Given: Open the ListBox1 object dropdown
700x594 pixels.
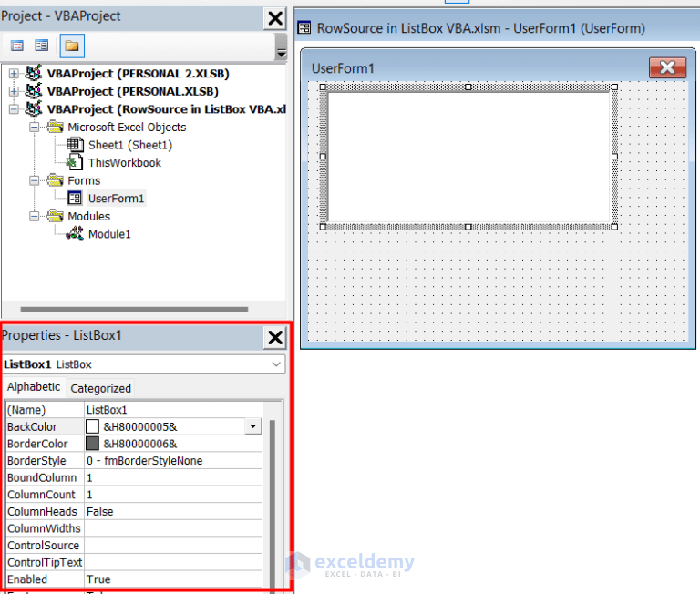Looking at the screenshot, I should click(276, 364).
